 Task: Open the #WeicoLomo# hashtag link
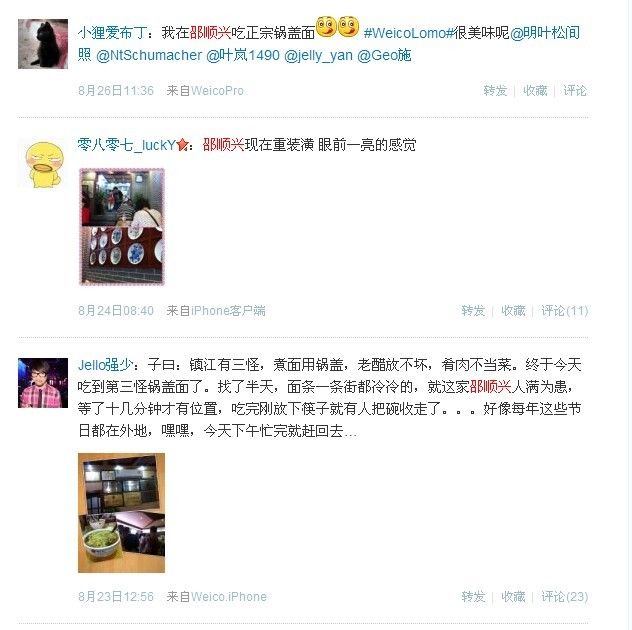[408, 33]
